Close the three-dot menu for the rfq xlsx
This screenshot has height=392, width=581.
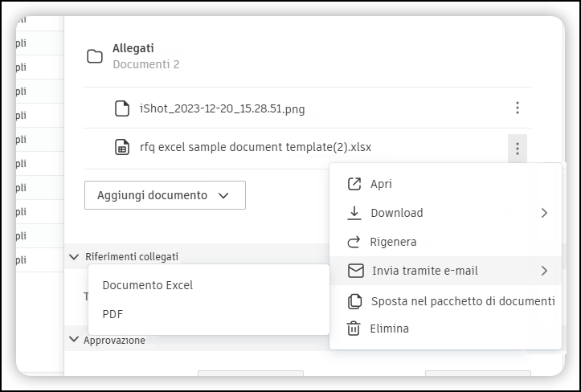518,149
